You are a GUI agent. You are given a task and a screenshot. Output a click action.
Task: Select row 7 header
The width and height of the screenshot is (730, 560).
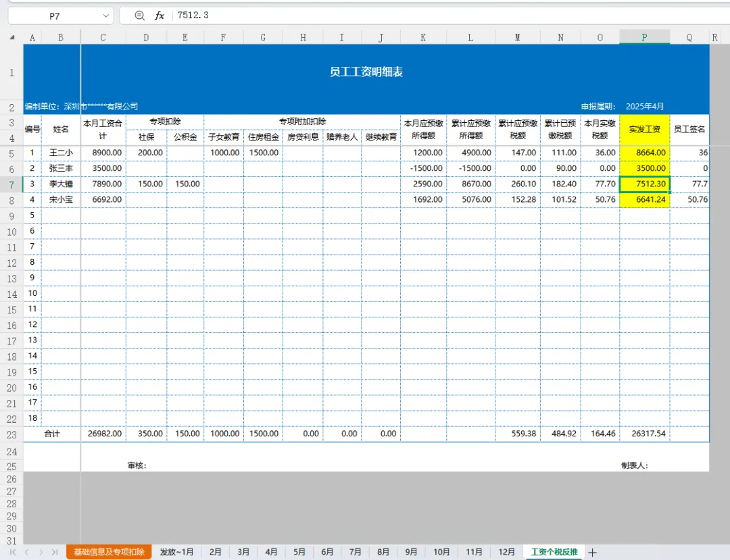(x=11, y=184)
